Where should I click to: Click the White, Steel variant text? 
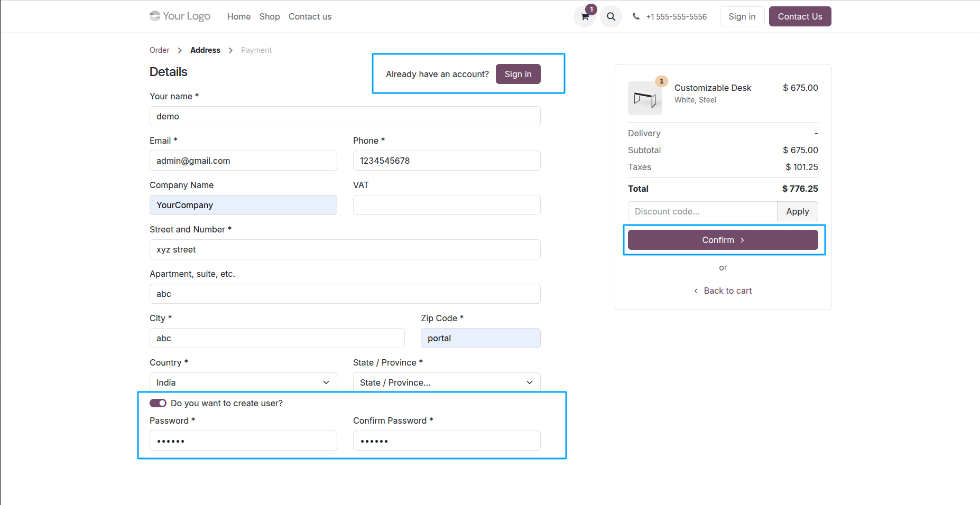point(695,100)
